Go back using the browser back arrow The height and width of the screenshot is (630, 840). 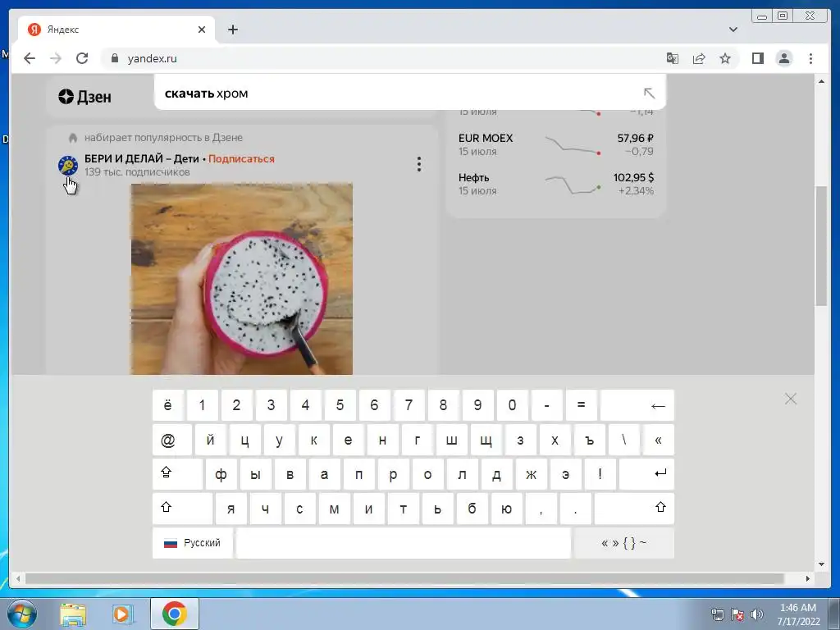click(x=30, y=58)
